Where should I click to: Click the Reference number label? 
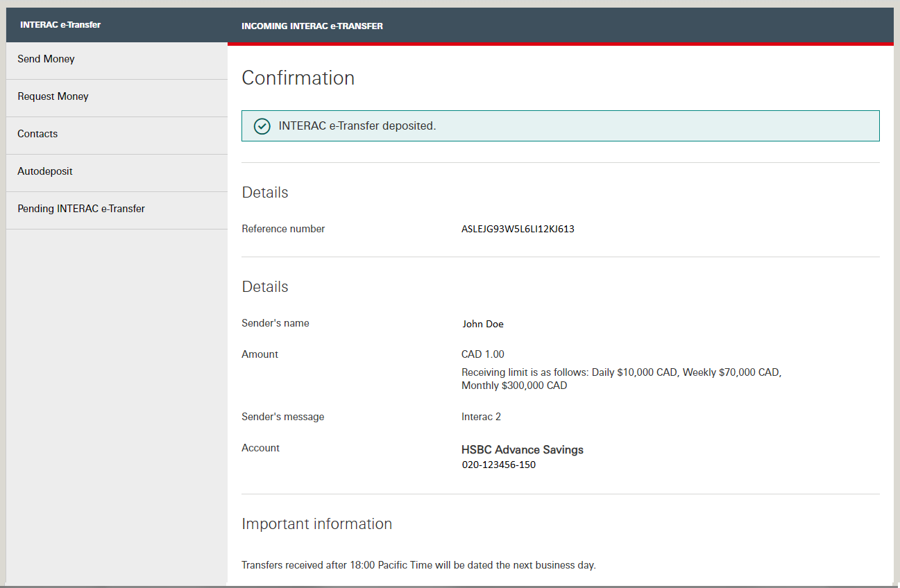283,229
